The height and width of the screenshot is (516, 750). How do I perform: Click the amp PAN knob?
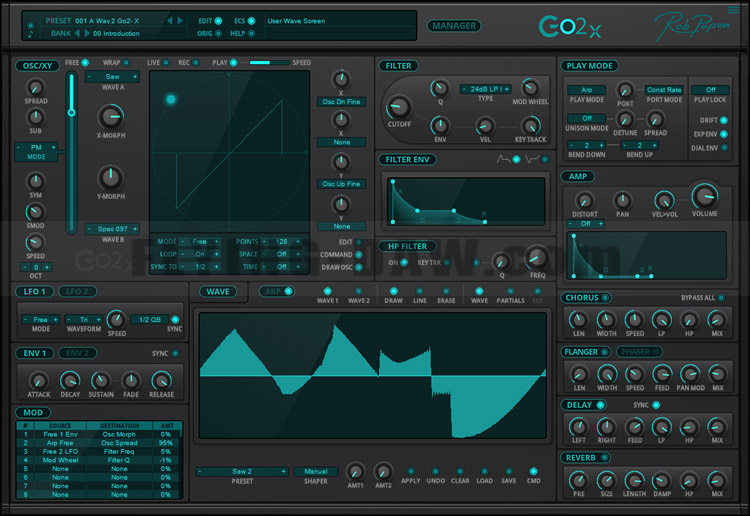coord(622,200)
